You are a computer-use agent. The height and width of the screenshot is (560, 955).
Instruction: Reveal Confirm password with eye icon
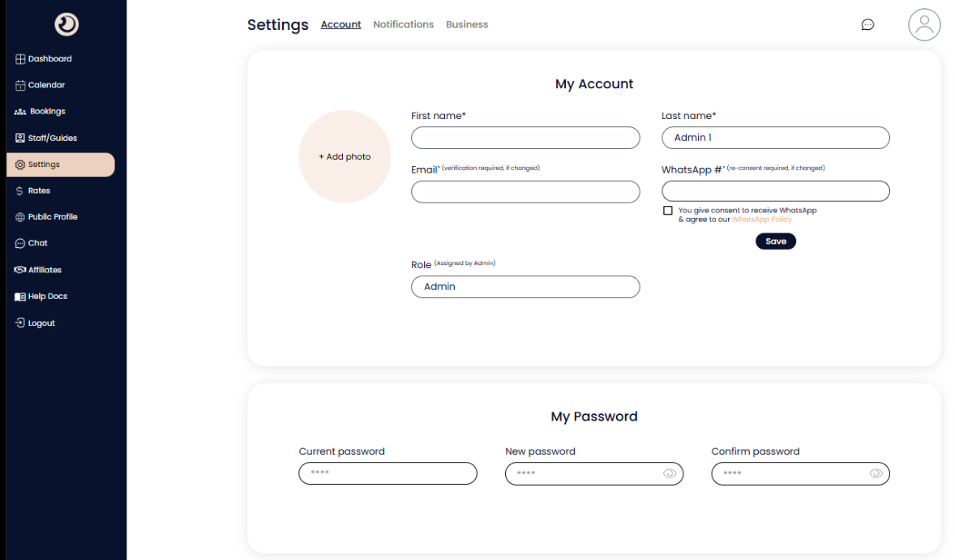coord(876,473)
